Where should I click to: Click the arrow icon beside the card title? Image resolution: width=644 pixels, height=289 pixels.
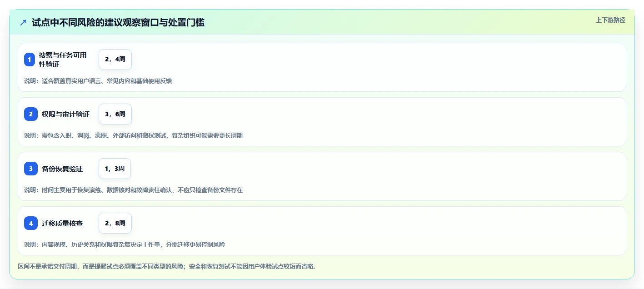pos(23,22)
